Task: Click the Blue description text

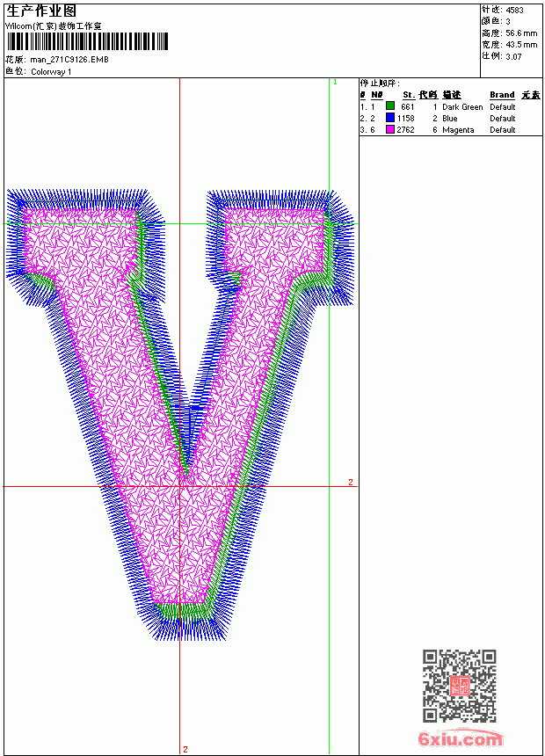Action: [x=449, y=118]
